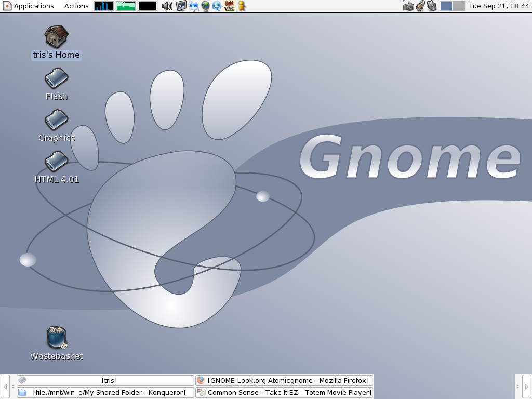Lock the screen with the padlock icon
This screenshot has width=532, height=399.
pos(420,6)
